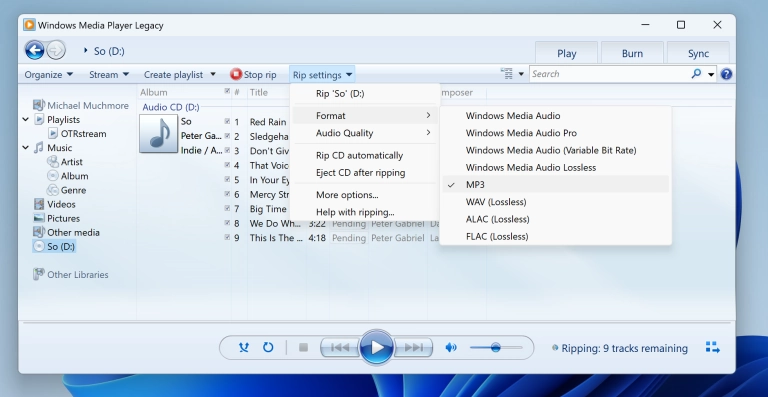Uncheck track 8 We Do What checkbox

click(x=227, y=223)
